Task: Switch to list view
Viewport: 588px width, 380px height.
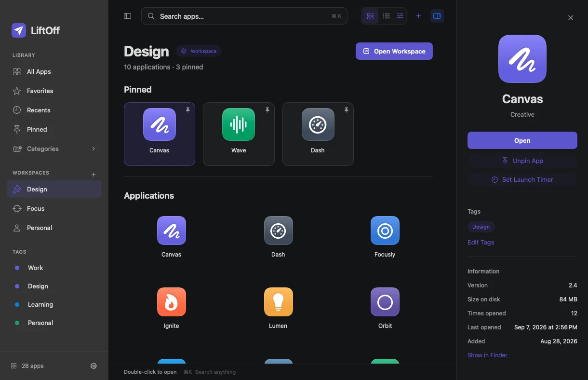Action: [387, 16]
